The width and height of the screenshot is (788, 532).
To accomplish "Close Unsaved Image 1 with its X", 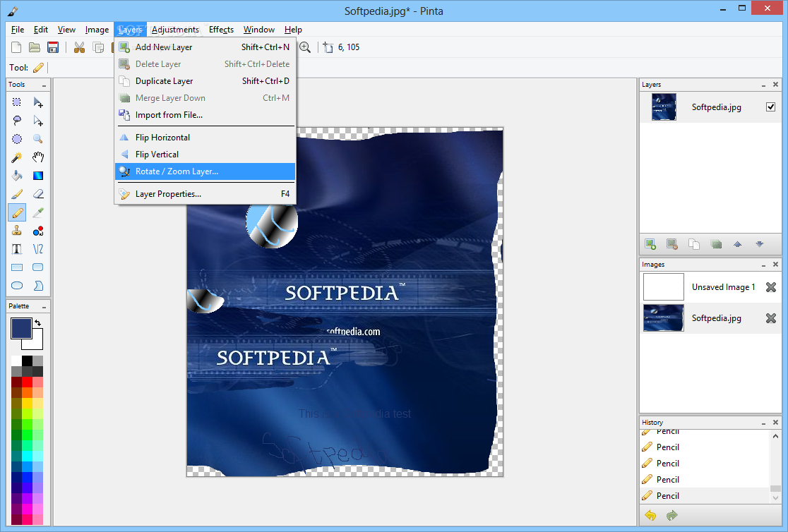I will 771,287.
